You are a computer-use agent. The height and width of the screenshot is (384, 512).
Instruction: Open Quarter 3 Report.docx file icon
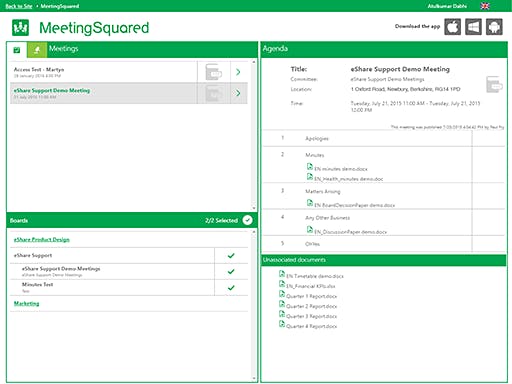282,314
